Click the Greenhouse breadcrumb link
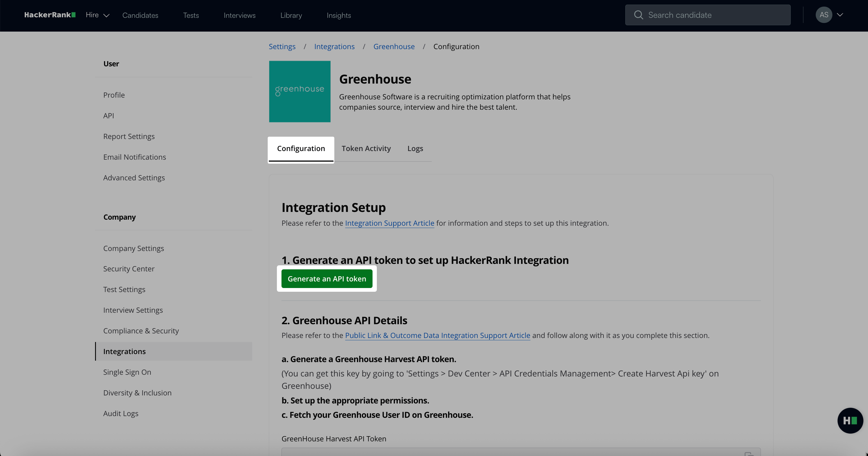868x456 pixels. [x=394, y=47]
